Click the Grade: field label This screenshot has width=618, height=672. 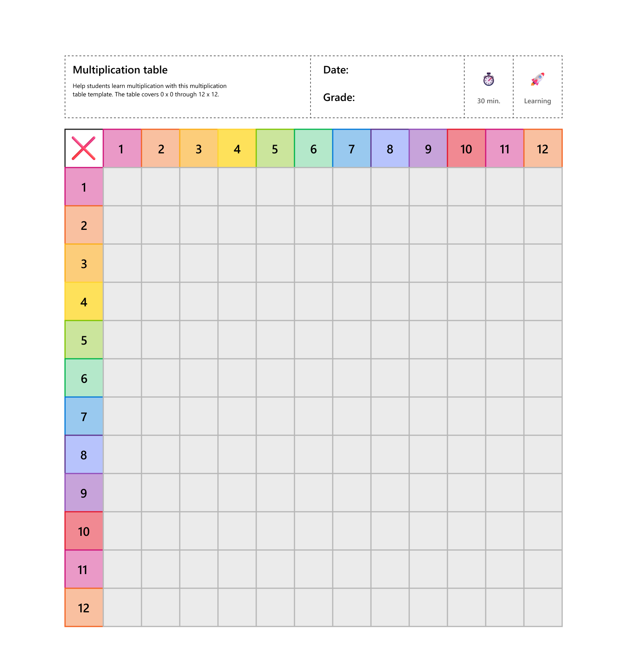339,98
